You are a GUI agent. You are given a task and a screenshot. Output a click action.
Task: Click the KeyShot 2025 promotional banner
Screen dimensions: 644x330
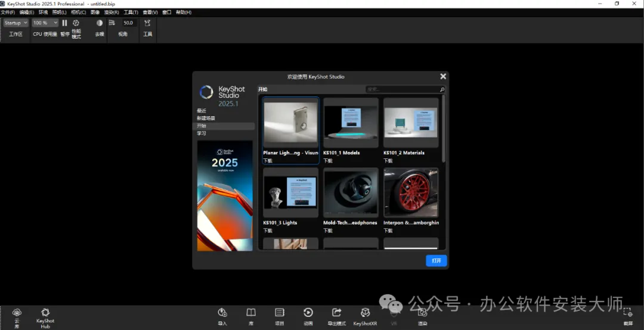point(225,196)
